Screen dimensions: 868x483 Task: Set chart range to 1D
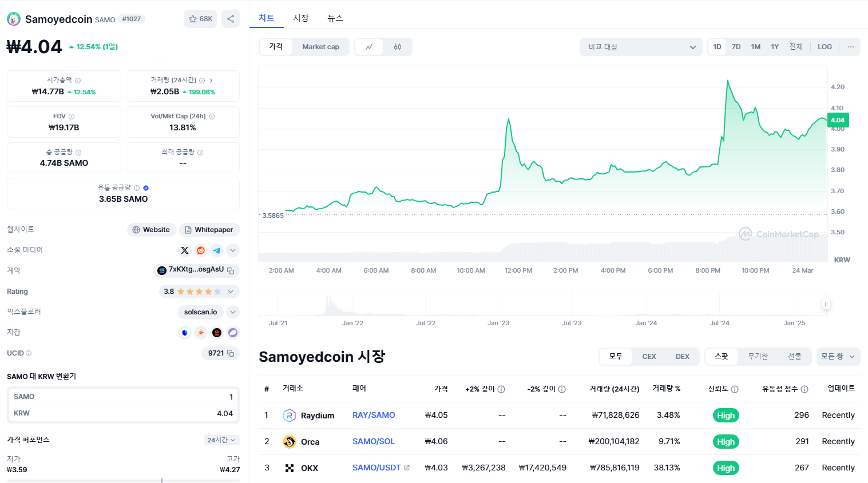[x=717, y=47]
